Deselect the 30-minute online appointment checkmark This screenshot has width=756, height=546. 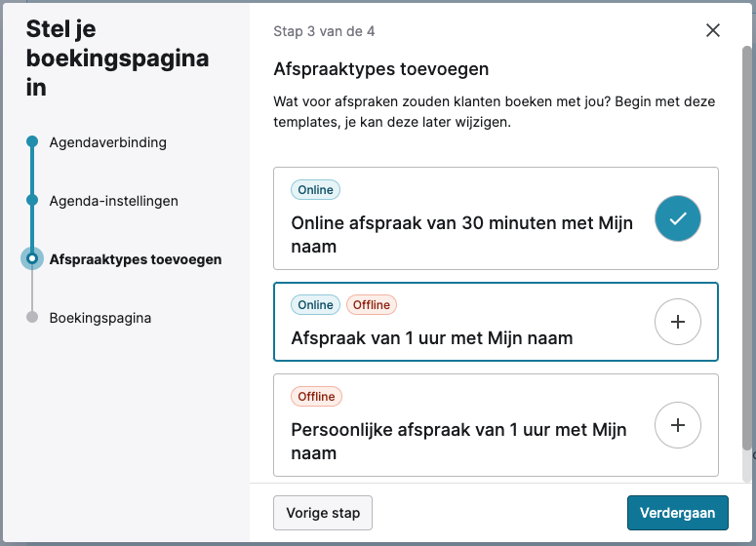(677, 218)
